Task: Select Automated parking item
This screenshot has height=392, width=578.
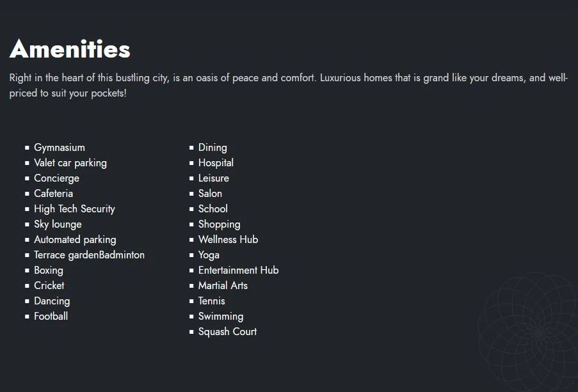Action: point(75,239)
